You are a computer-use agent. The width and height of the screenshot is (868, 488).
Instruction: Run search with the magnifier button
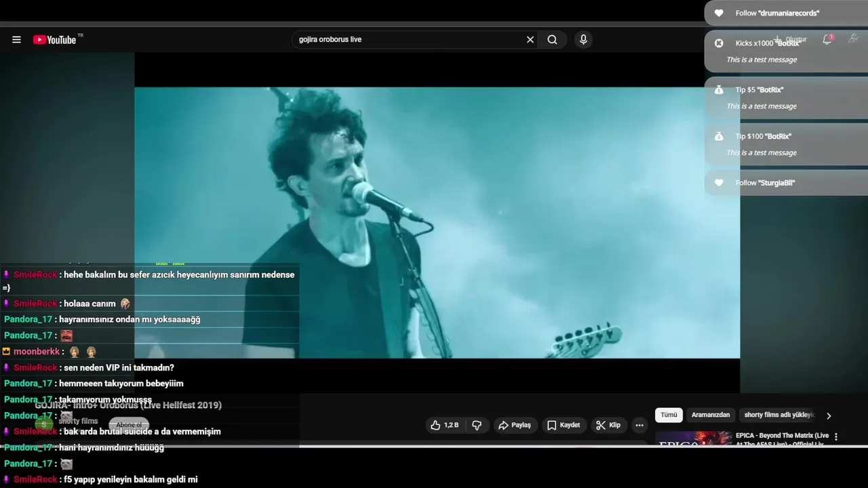[x=553, y=40]
